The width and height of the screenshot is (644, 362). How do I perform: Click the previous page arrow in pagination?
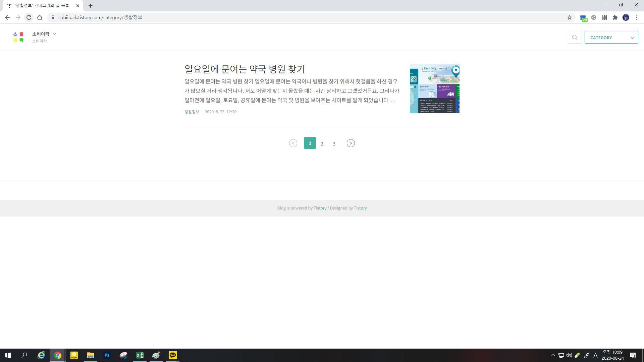(x=293, y=143)
